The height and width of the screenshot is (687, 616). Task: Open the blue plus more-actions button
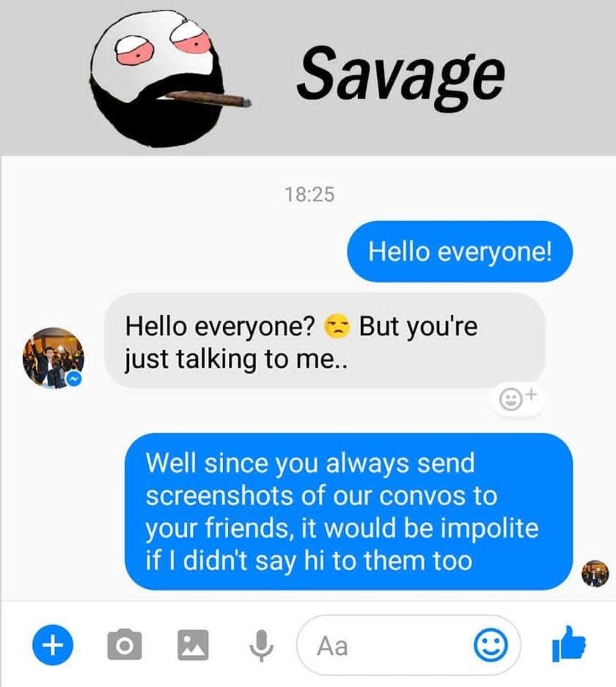click(x=52, y=645)
